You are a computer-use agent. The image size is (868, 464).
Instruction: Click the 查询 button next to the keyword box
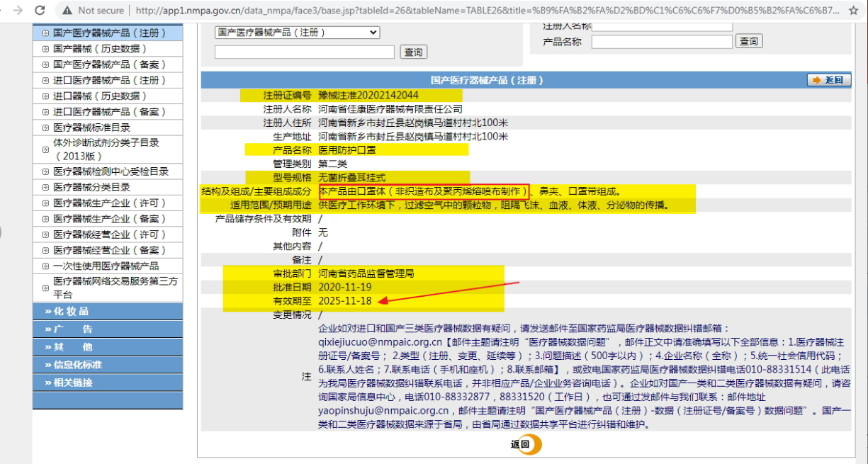pyautogui.click(x=413, y=52)
